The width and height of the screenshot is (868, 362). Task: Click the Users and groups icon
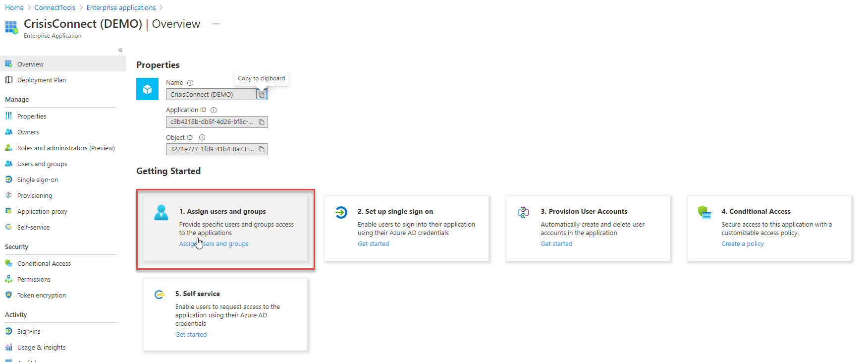pos(8,164)
